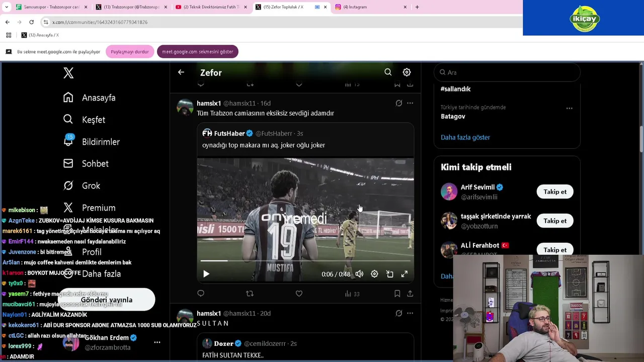
Task: Open video settings gear
Action: click(x=374, y=274)
